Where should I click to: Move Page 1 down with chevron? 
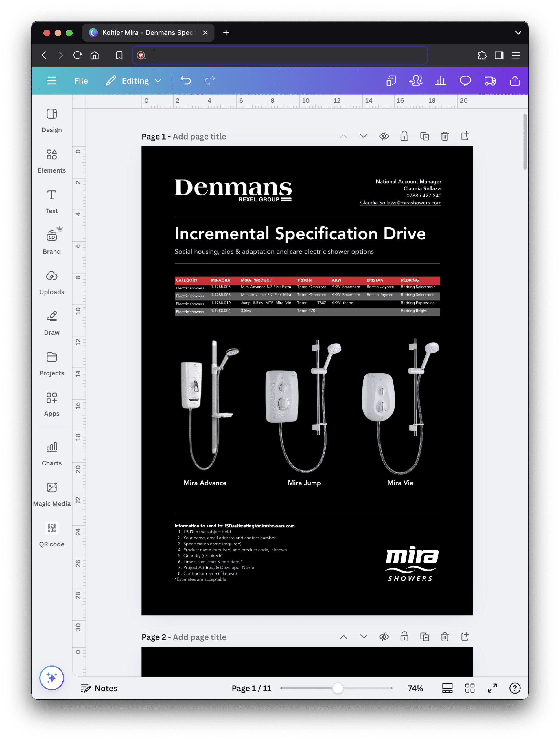pyautogui.click(x=364, y=136)
